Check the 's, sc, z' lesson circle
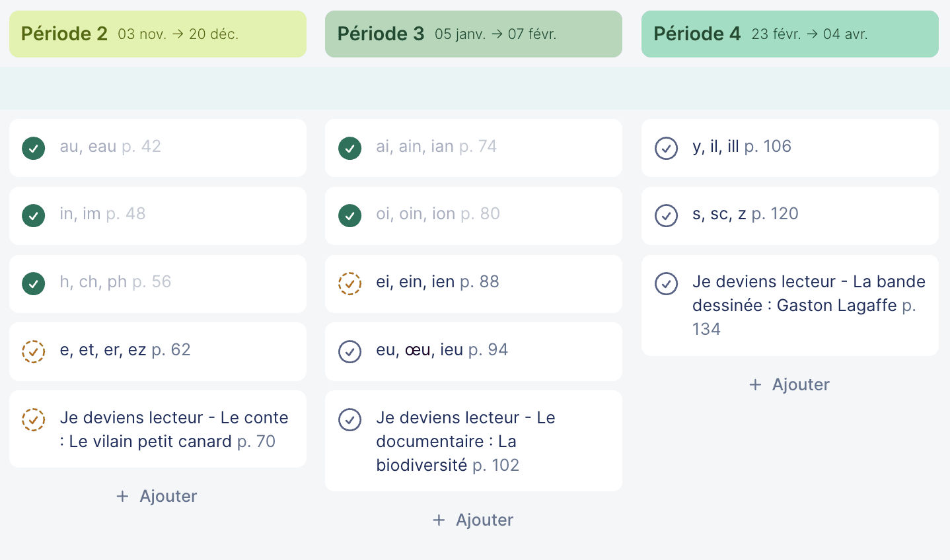The width and height of the screenshot is (950, 560). [x=666, y=215]
